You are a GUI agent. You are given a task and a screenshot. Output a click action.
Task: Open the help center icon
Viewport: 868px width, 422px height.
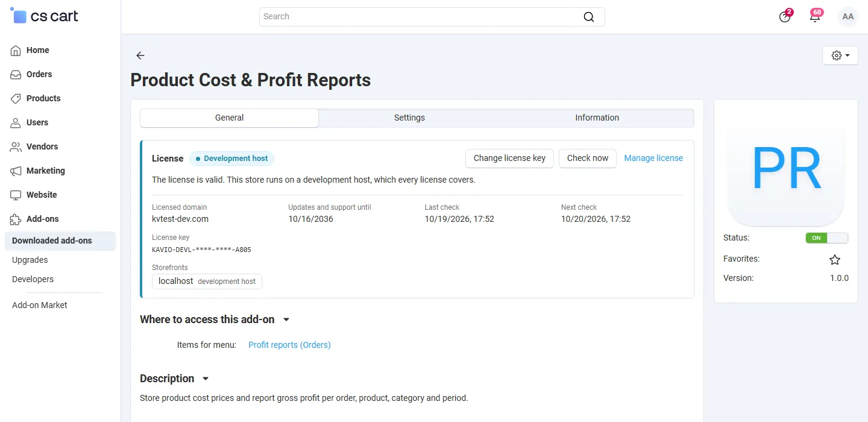click(x=785, y=17)
